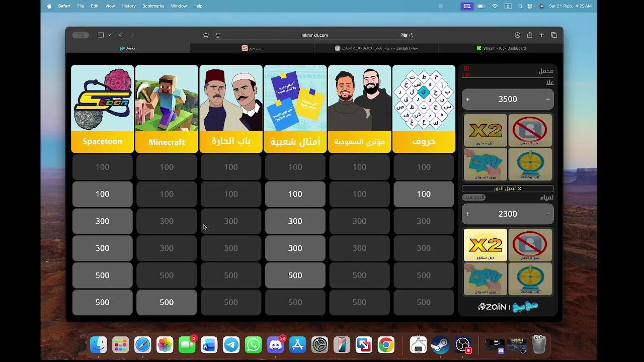Open the Minecraft category card
Screen dimensions: 644x362
tap(167, 109)
